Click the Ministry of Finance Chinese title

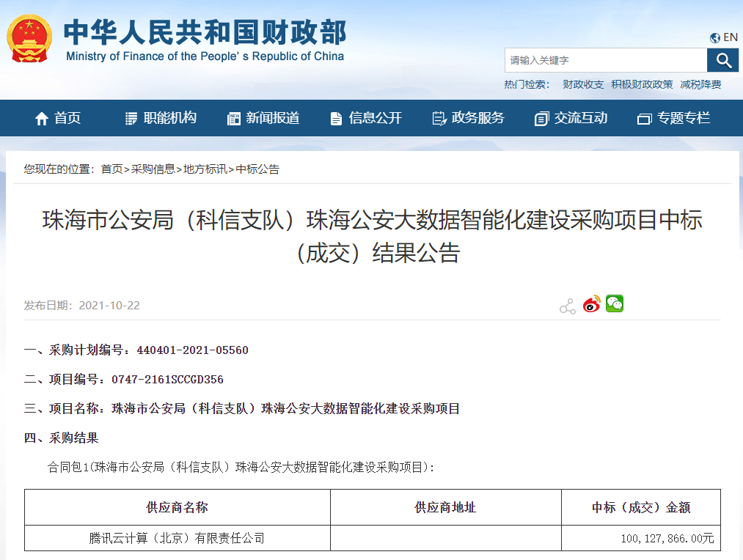[205, 32]
